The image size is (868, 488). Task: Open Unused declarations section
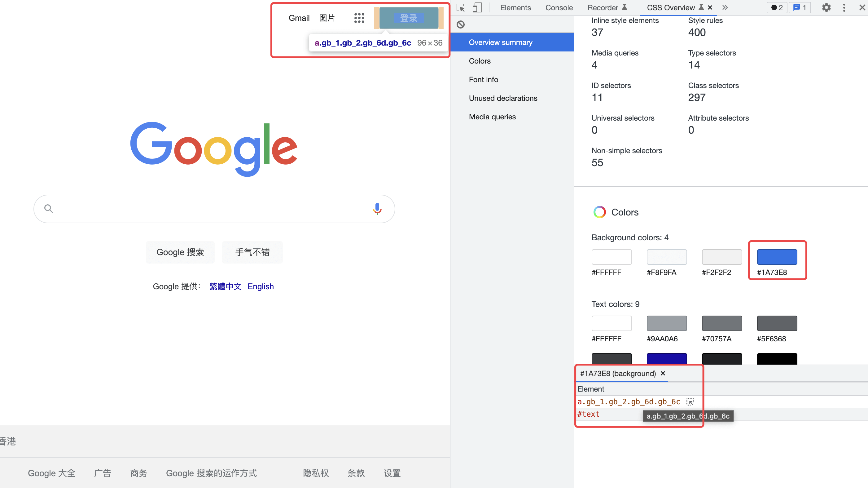coord(503,98)
